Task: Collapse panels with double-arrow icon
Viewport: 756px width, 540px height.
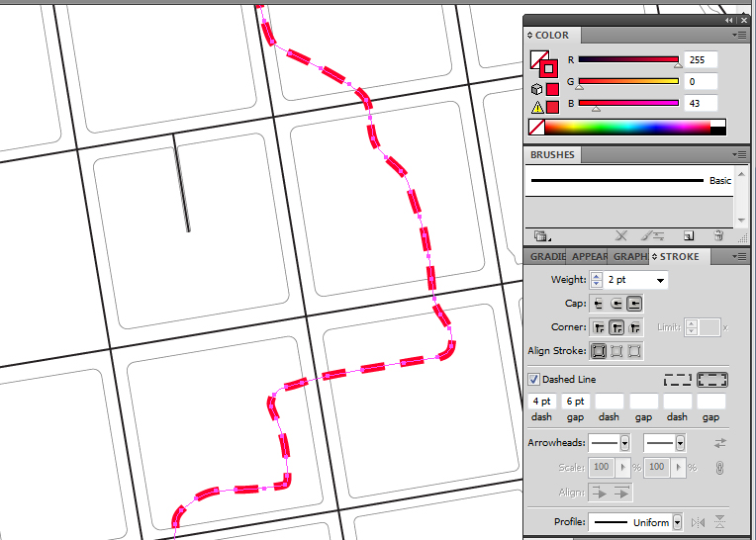Action: pos(728,20)
